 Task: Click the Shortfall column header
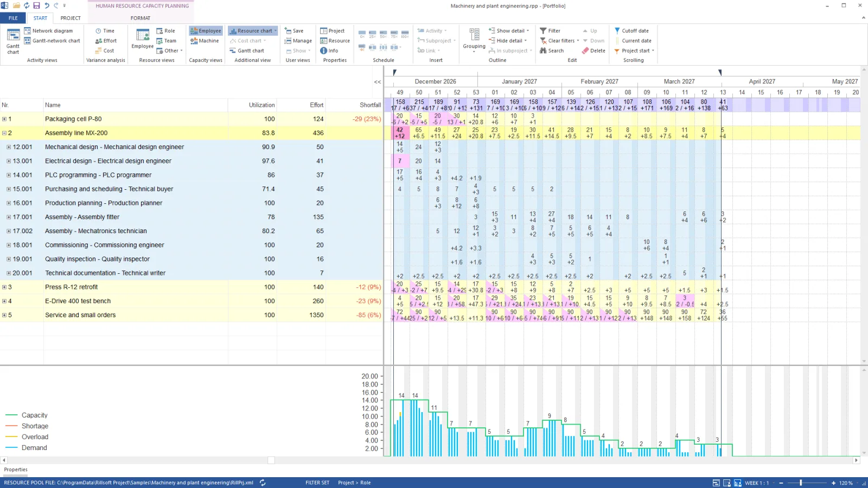tap(355, 105)
